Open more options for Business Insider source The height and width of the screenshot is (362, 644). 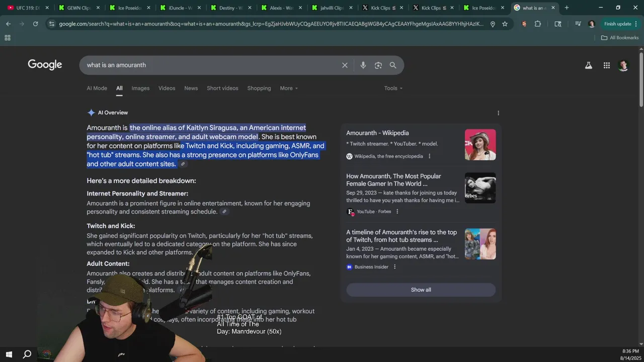[x=394, y=267]
